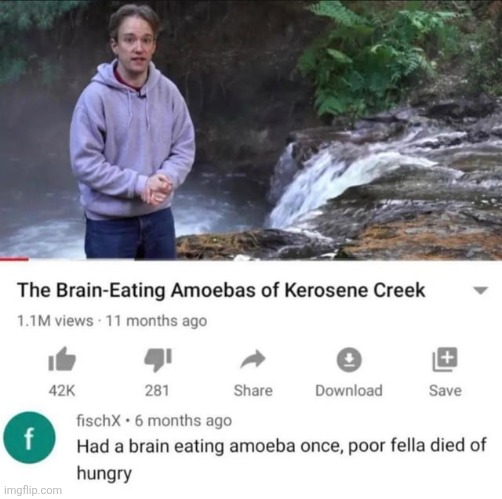Click the imgflip.com watermark
This screenshot has width=502, height=499.
pyautogui.click(x=33, y=490)
